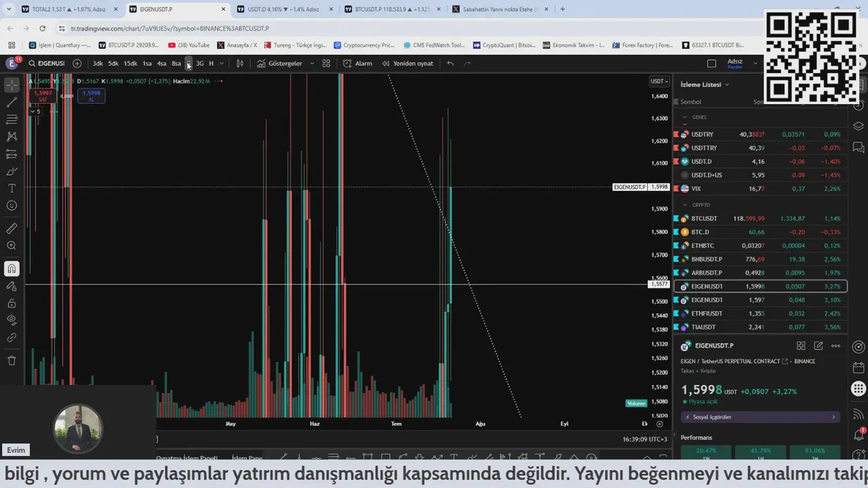
Task: Toggle lock all drawing tools
Action: [x=12, y=303]
